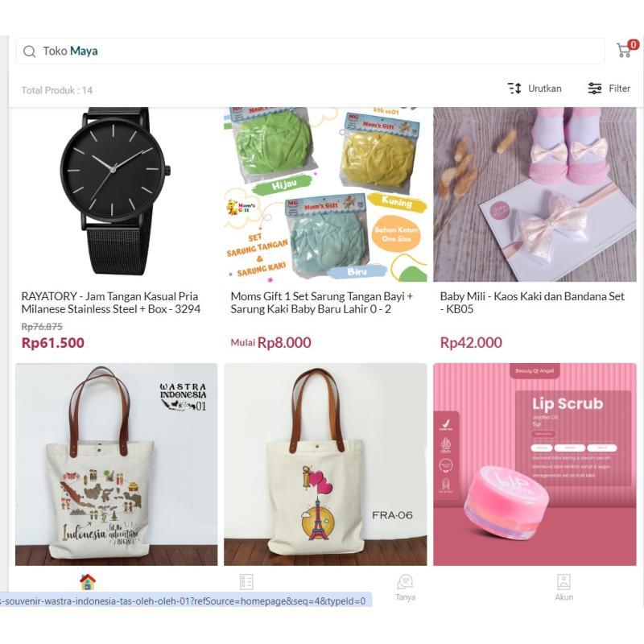Open Moms Gift Sarung Tangan Bayi link

[x=321, y=303]
